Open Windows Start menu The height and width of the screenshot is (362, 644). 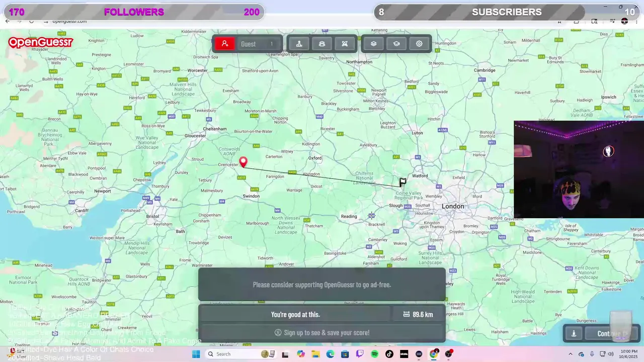click(x=196, y=354)
